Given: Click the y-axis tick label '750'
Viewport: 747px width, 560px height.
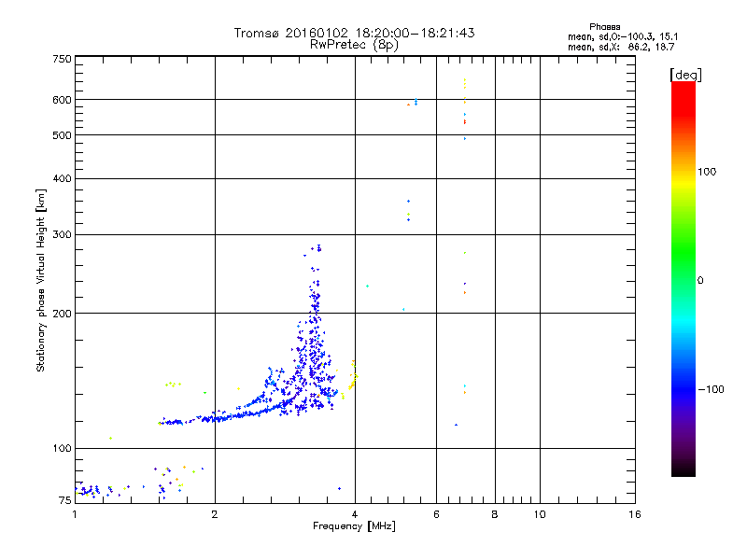Looking at the screenshot, I should [x=62, y=59].
